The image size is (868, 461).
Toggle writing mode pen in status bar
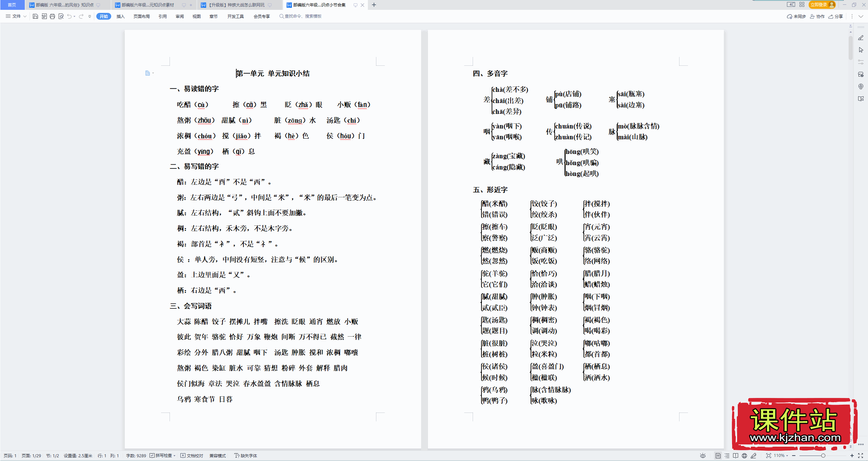(753, 456)
